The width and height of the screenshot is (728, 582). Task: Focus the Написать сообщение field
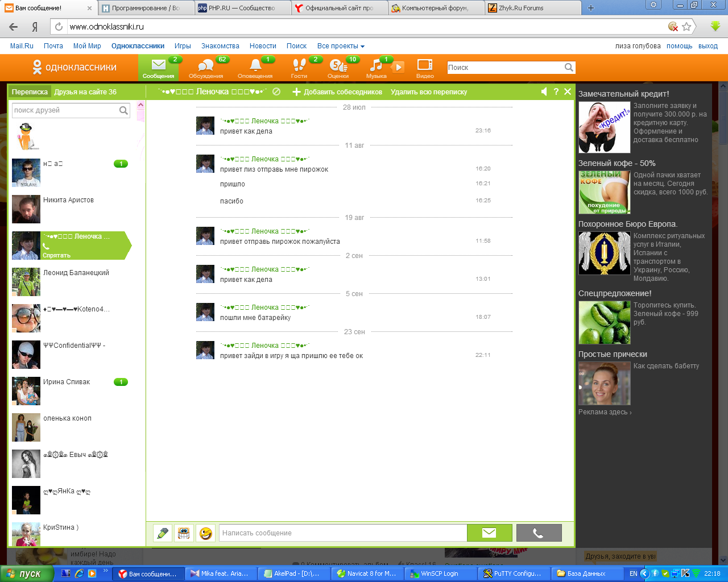coord(343,533)
